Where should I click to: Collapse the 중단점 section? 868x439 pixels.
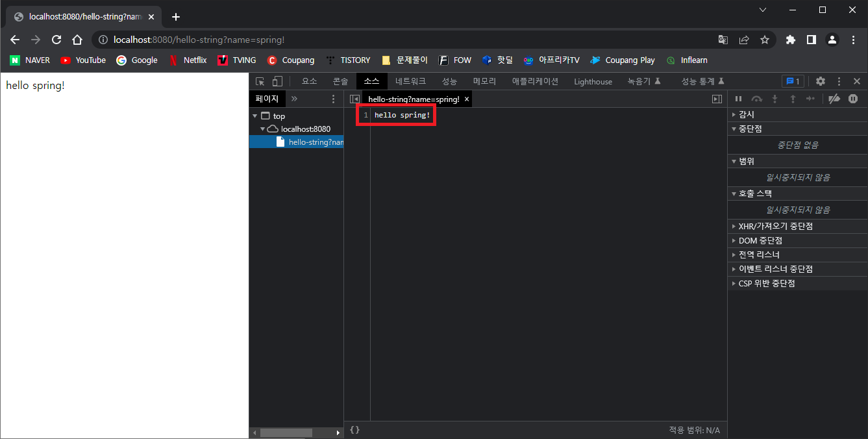point(797,129)
